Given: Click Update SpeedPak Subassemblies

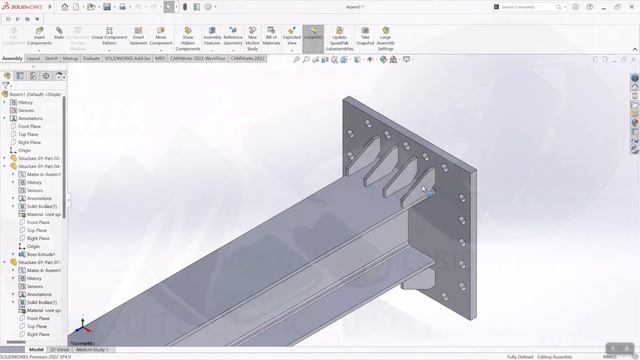Looking at the screenshot, I should (339, 39).
